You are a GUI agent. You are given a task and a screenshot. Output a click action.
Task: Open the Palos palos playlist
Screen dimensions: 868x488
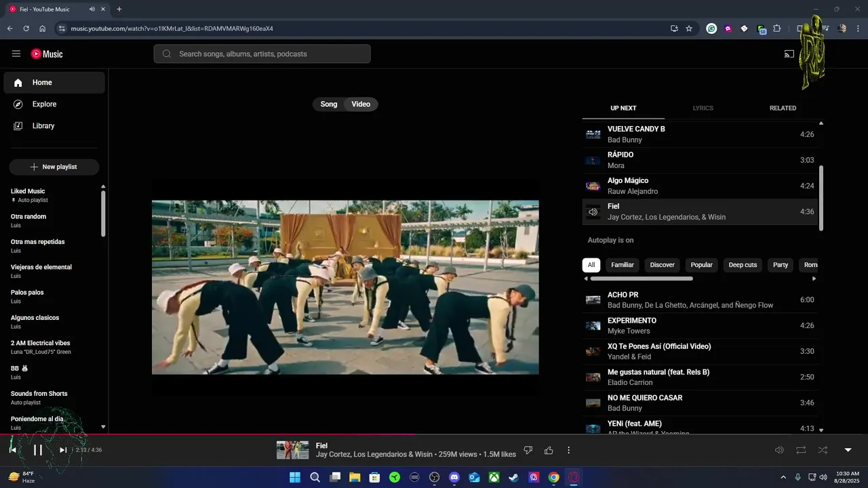point(54,296)
